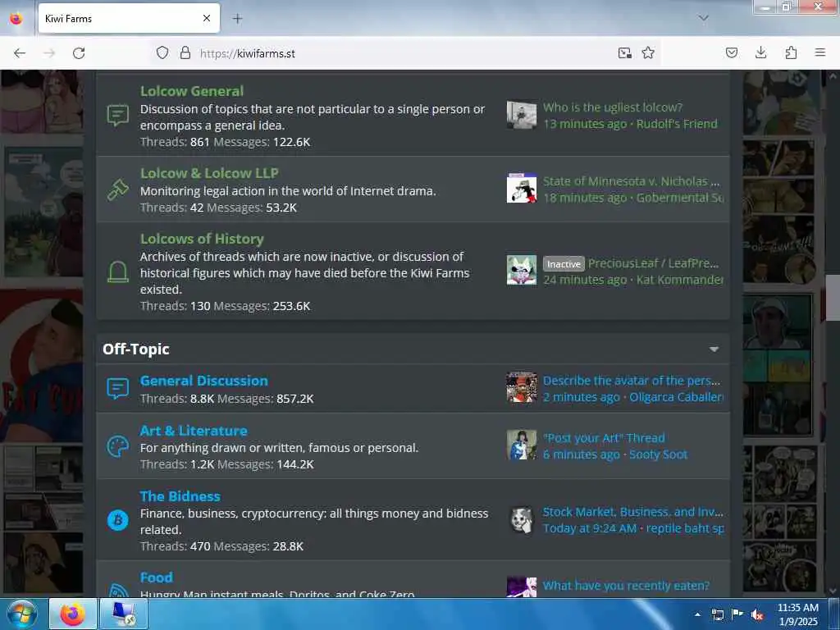Click avatar beside 'Describe the avatar' thread
Image resolution: width=840 pixels, height=630 pixels.
coord(521,387)
